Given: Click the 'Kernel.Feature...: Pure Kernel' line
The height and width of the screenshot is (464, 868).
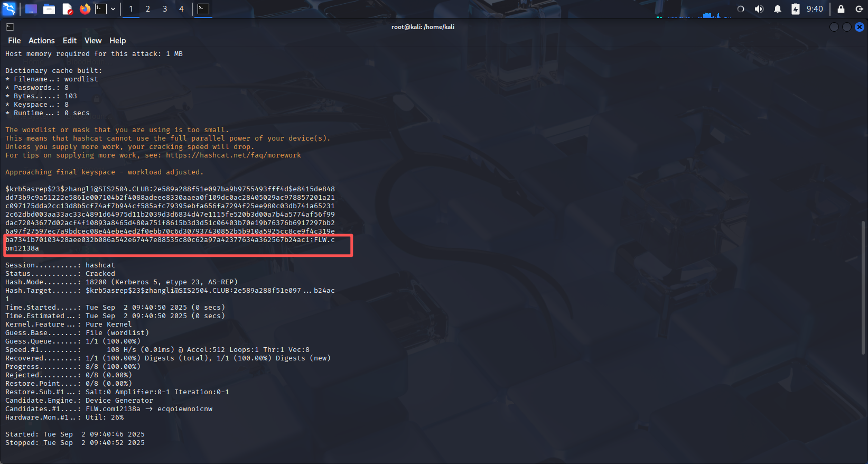Looking at the screenshot, I should [x=69, y=324].
